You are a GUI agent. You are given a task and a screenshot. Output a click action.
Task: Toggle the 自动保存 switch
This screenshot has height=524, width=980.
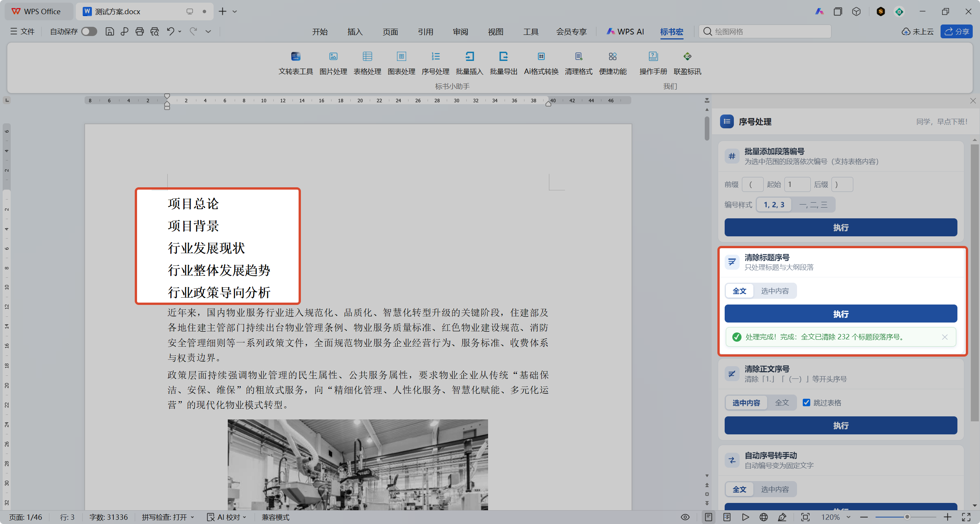(89, 31)
